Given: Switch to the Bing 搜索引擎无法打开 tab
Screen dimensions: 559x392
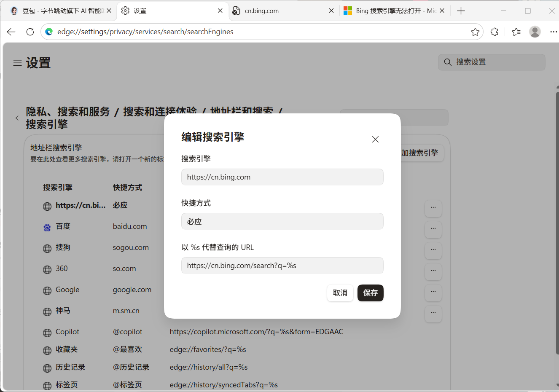Looking at the screenshot, I should (x=394, y=11).
